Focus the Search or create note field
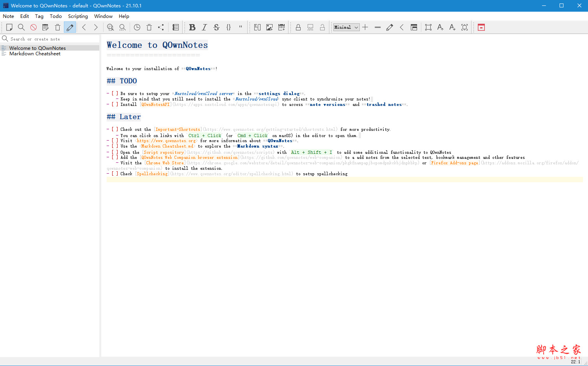Screen dimensions: 588x366 point(50,39)
